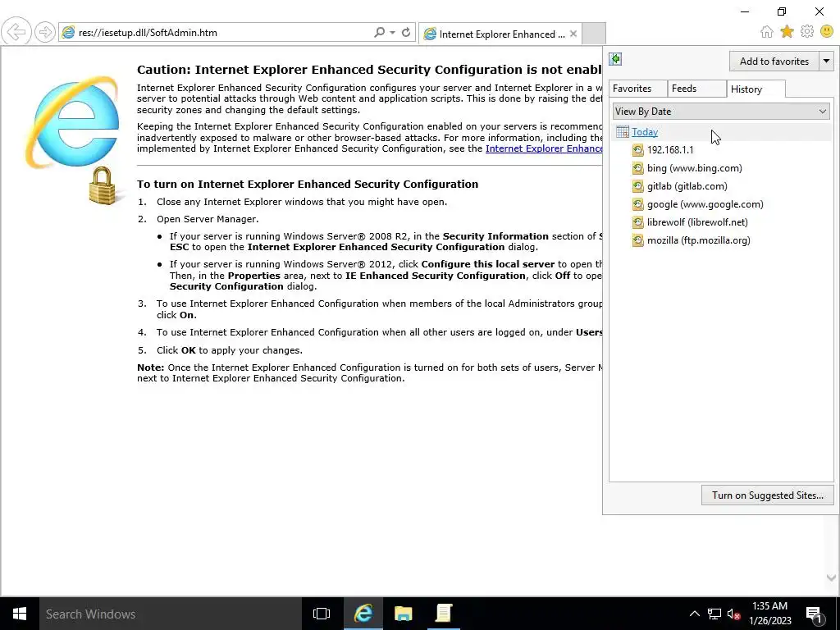Open a new blank tab
This screenshot has width=840, height=630.
pyautogui.click(x=594, y=34)
